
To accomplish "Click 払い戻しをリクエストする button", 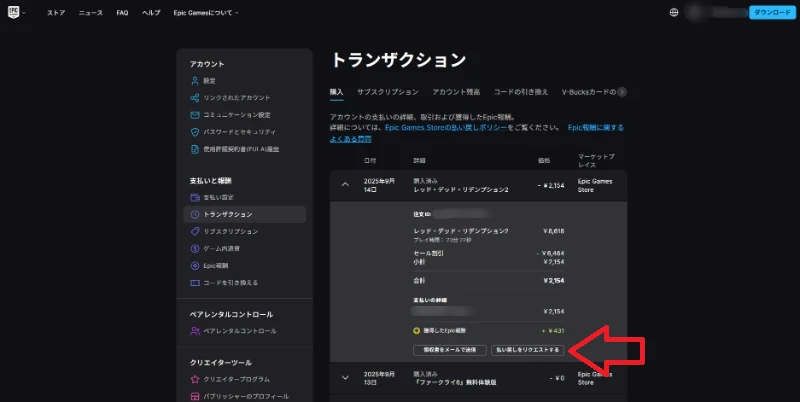I will pos(528,350).
